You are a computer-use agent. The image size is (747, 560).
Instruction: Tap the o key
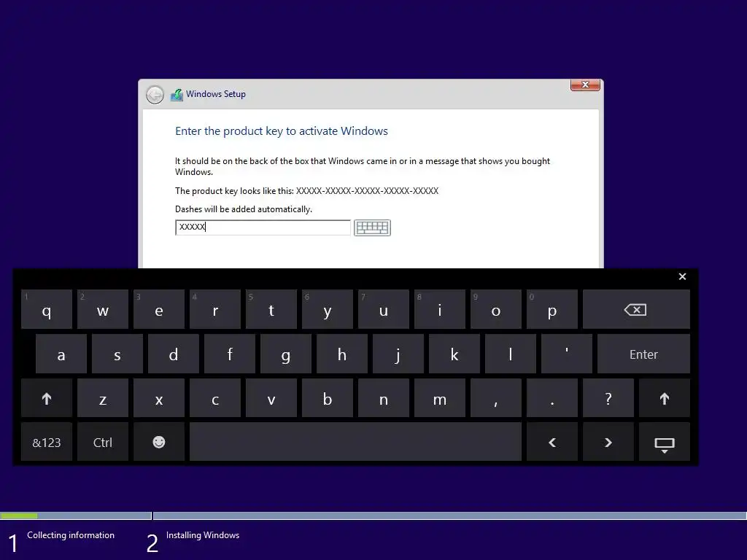(x=496, y=309)
